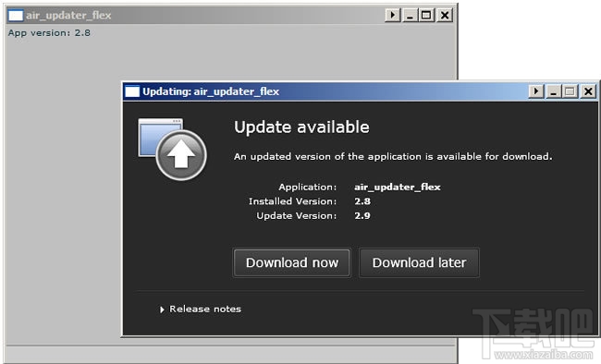Maximize the Updating air_updater_flex dialog
Image resolution: width=601 pixels, height=364 pixels.
(x=570, y=91)
